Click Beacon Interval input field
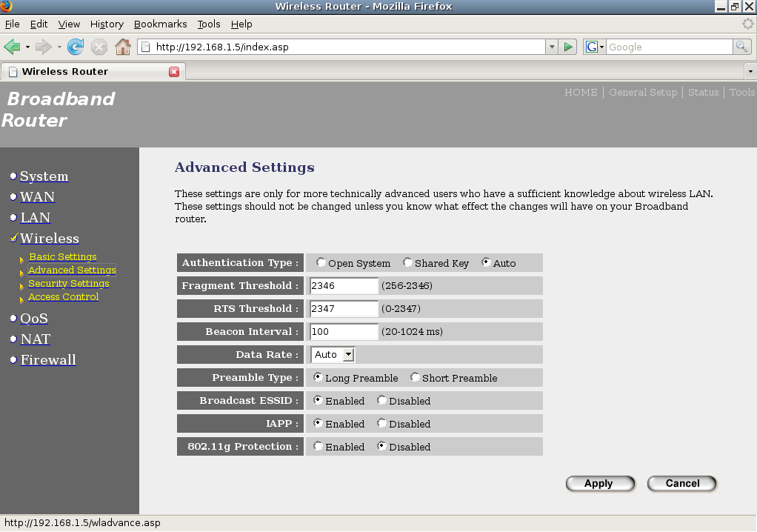The image size is (757, 532). 344,332
